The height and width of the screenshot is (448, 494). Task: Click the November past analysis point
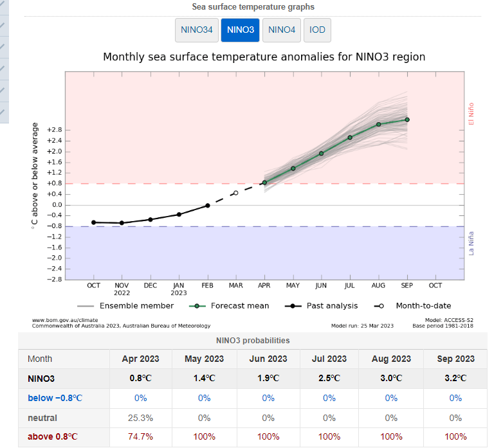click(122, 223)
